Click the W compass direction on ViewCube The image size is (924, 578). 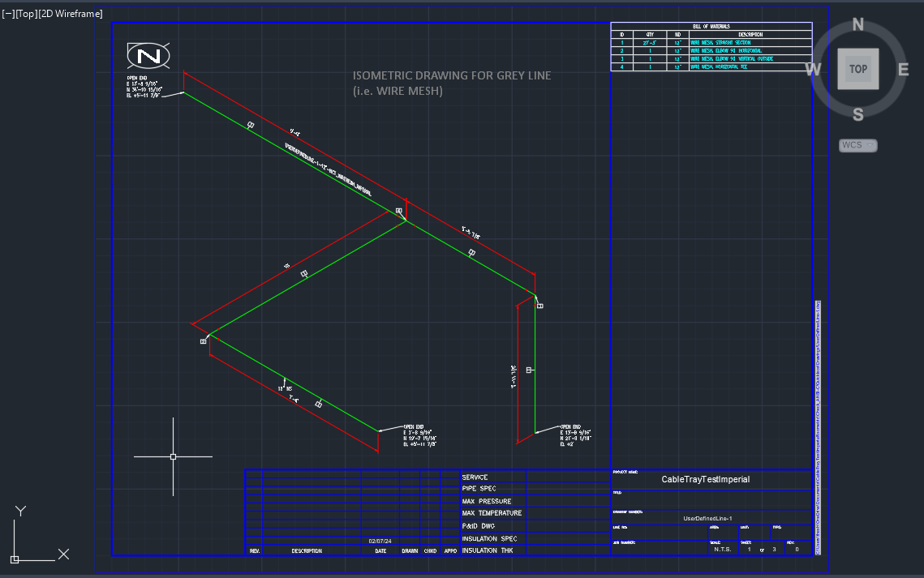coord(813,70)
